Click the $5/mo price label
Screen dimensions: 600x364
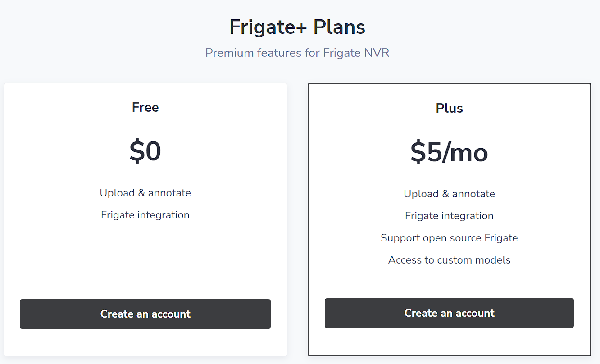pyautogui.click(x=449, y=153)
